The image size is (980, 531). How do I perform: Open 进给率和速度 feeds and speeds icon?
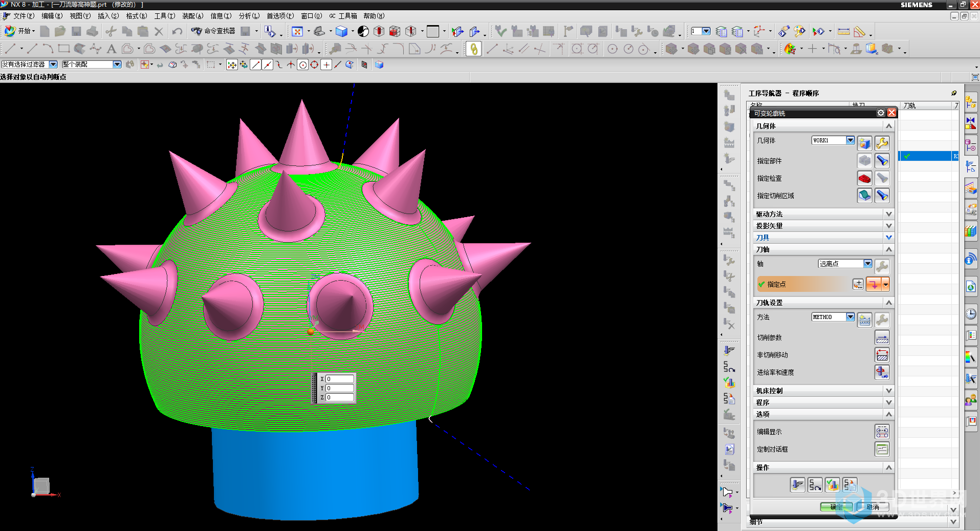click(882, 372)
